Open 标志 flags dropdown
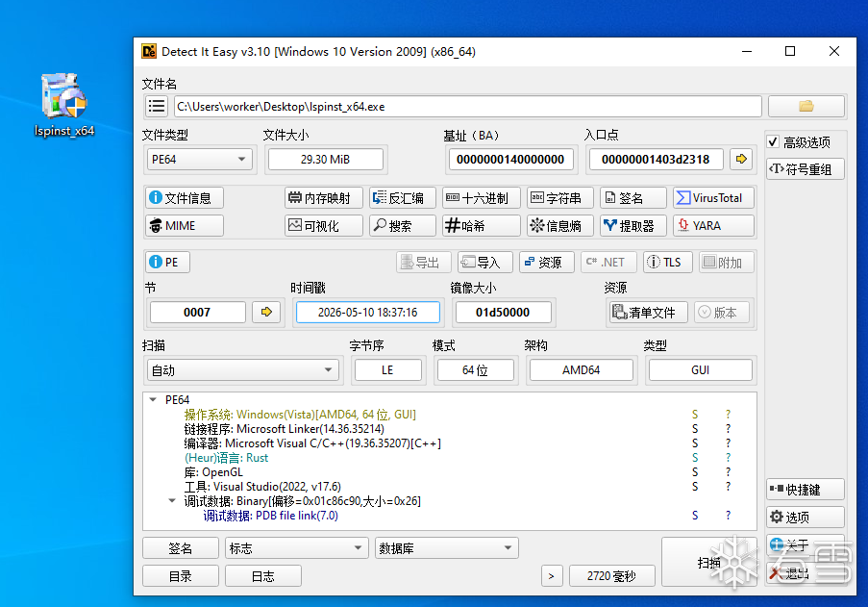 click(297, 548)
